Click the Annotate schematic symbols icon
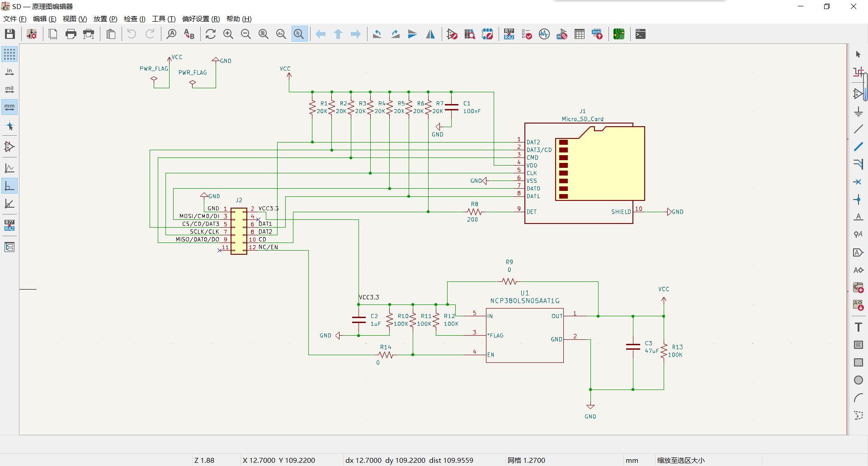 (509, 34)
